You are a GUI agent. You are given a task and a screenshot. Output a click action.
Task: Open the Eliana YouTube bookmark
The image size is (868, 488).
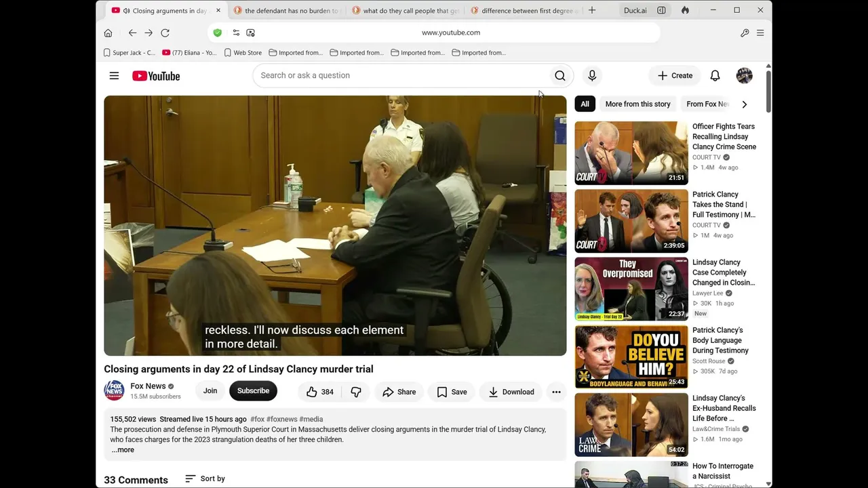pos(189,53)
